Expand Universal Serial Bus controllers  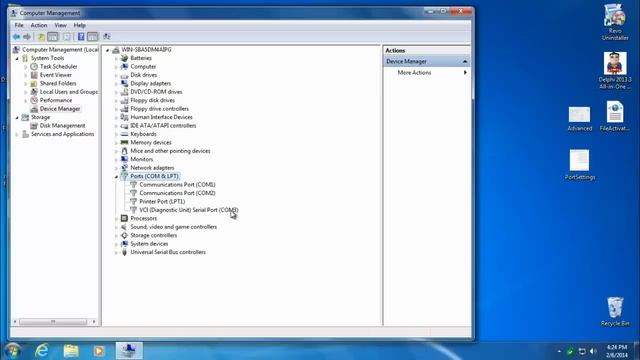[x=116, y=253]
